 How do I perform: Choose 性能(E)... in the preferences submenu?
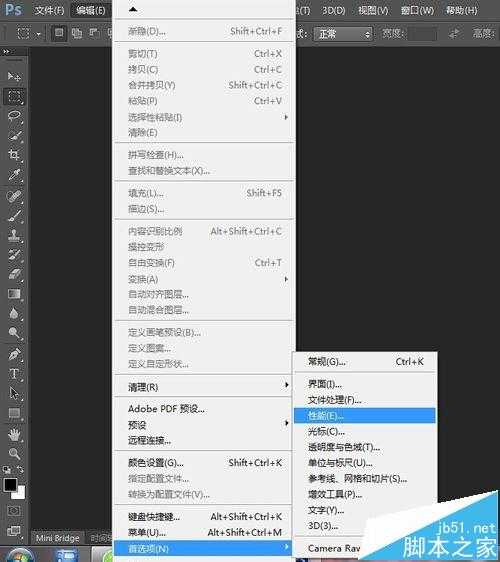pos(365,416)
